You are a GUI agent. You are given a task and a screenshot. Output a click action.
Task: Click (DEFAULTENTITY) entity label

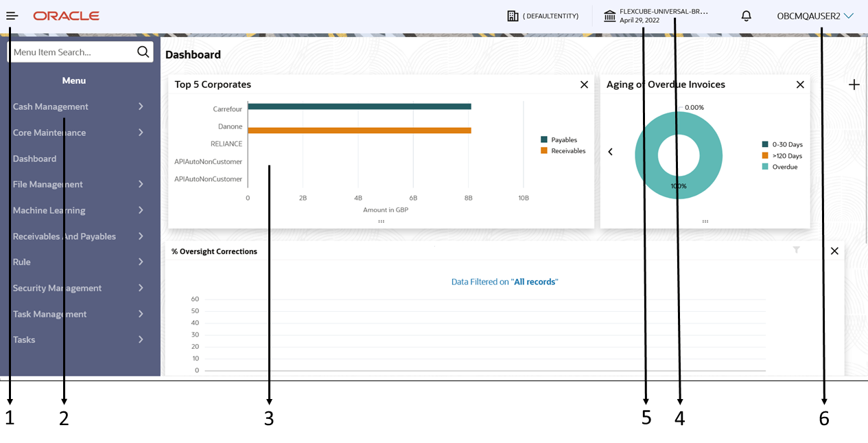(x=550, y=16)
